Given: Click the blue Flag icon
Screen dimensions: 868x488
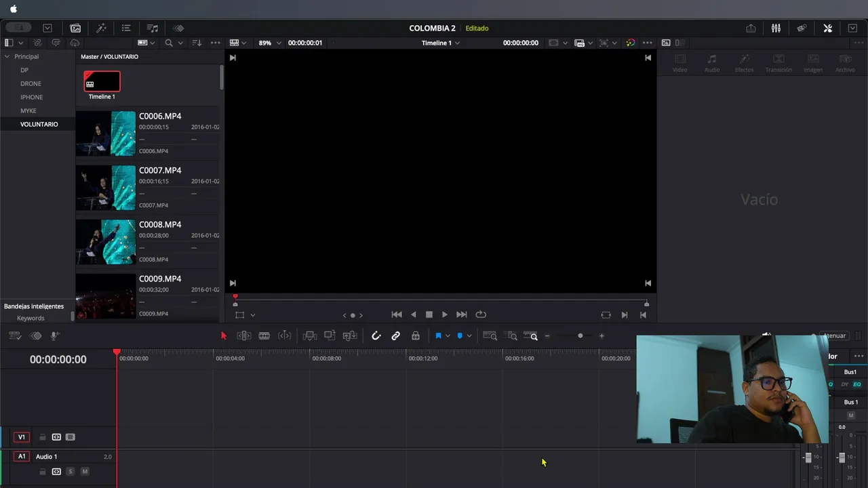Looking at the screenshot, I should coord(438,335).
